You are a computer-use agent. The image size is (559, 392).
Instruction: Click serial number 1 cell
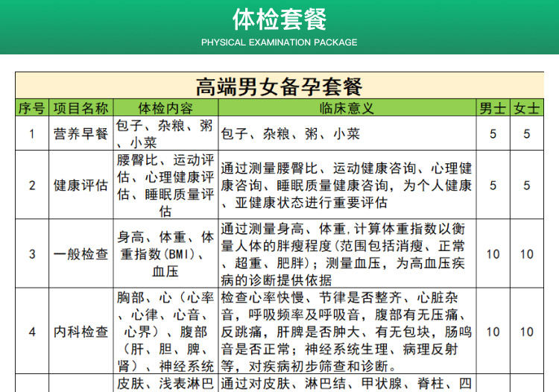(32, 133)
